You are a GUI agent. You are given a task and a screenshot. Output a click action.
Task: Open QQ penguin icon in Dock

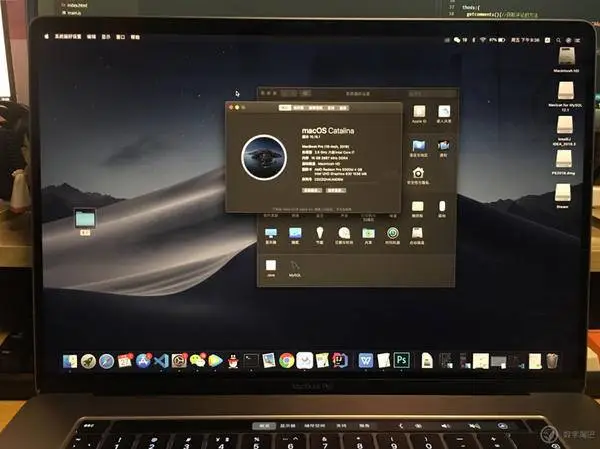click(233, 361)
